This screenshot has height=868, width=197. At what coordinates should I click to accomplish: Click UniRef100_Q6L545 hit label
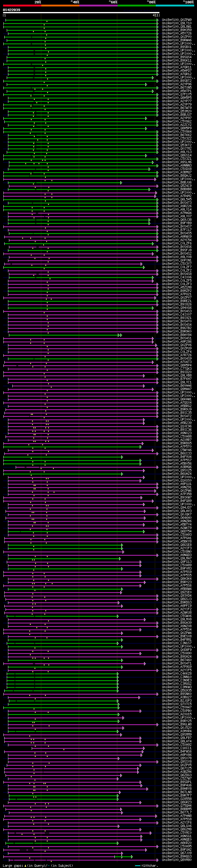click(176, 200)
